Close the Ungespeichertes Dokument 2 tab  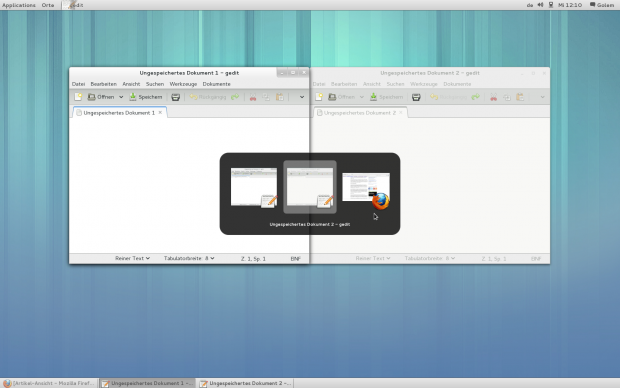pos(401,113)
